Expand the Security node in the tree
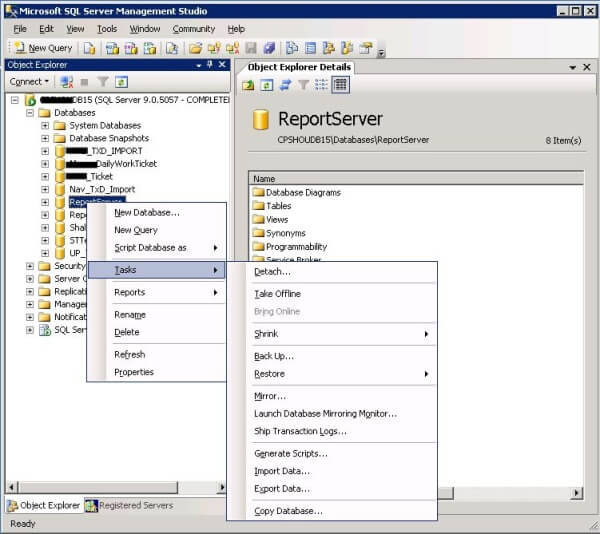600x534 pixels. pos(30,266)
